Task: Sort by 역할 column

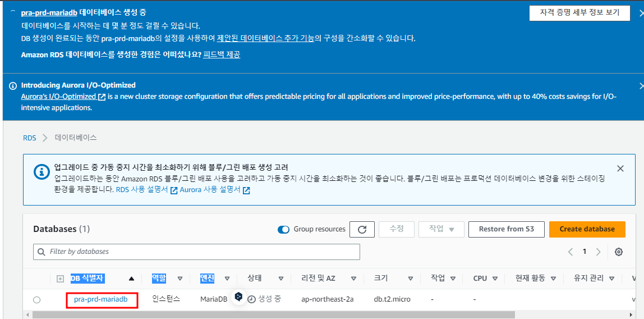Action: point(180,279)
